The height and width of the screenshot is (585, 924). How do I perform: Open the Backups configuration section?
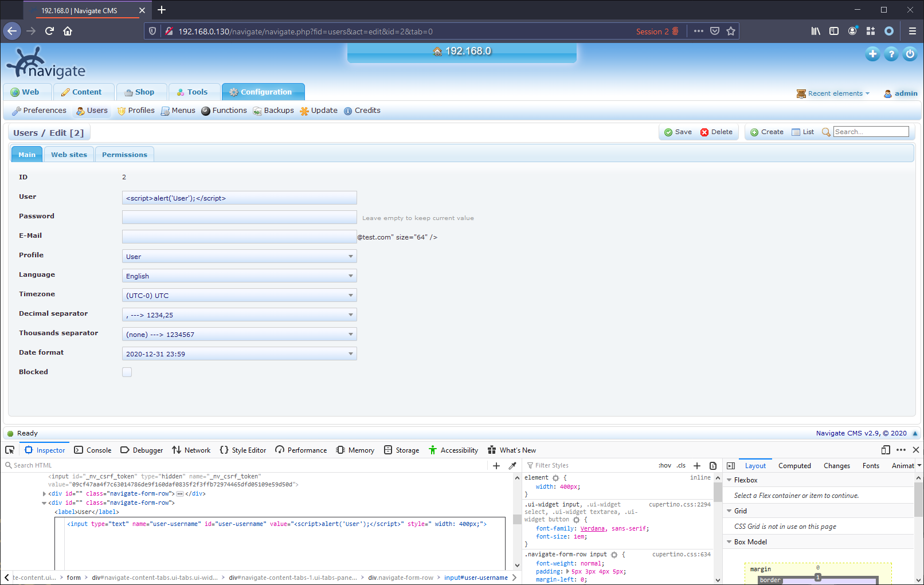point(273,111)
